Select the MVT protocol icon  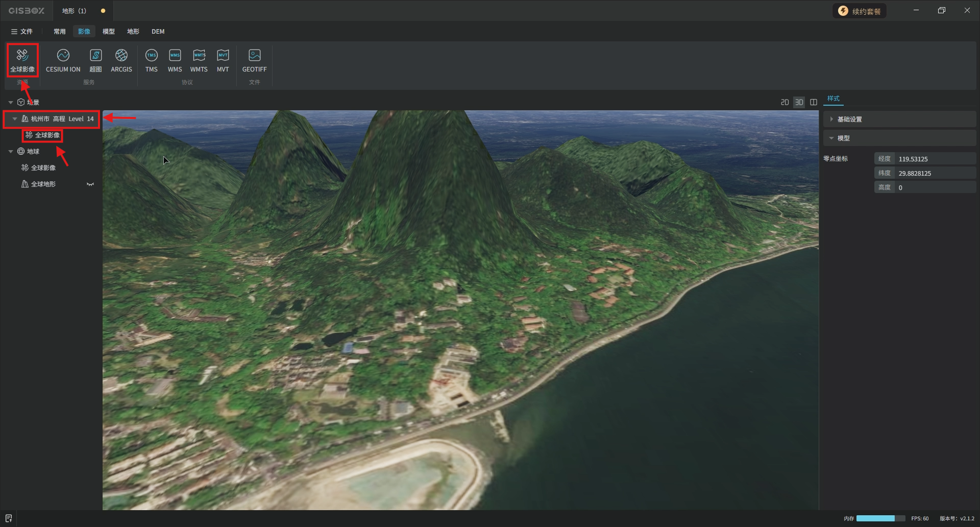(223, 60)
